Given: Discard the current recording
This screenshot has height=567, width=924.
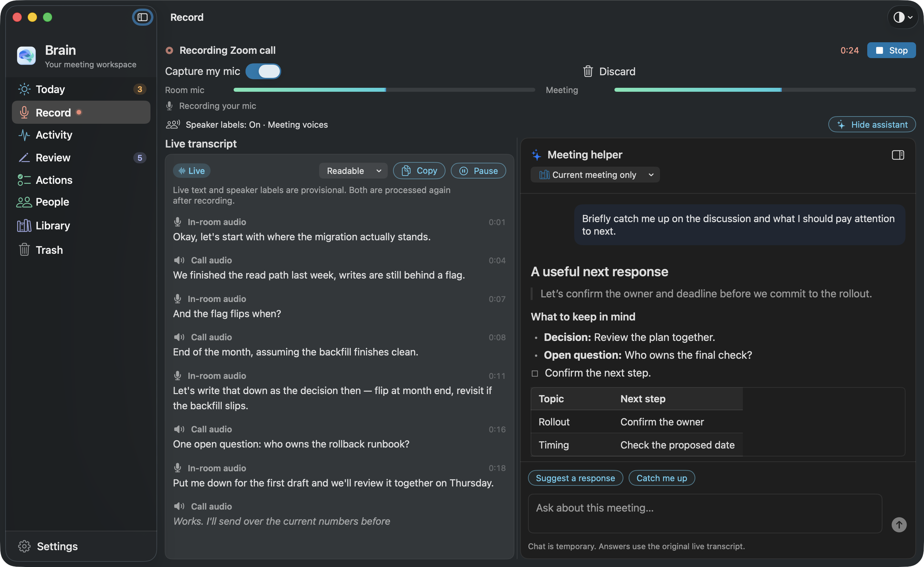Looking at the screenshot, I should click(609, 71).
